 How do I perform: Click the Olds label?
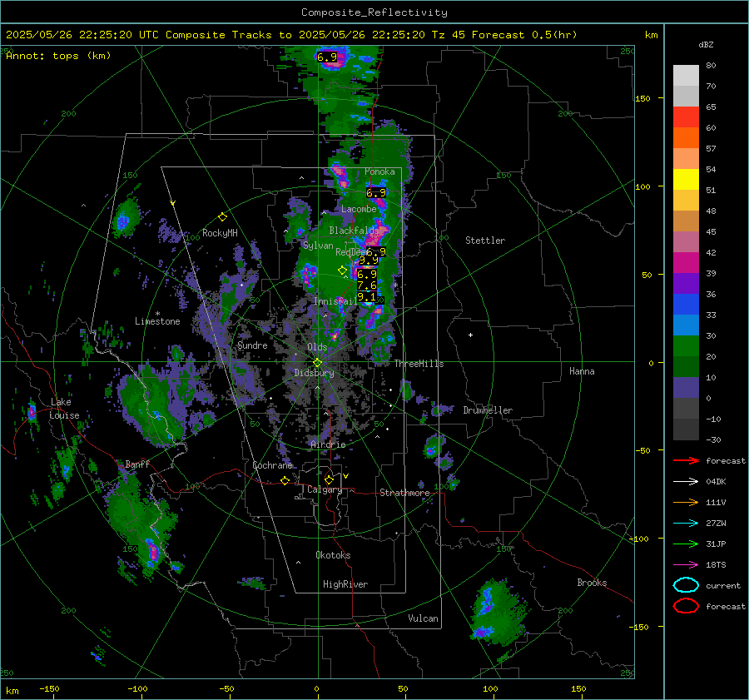pyautogui.click(x=317, y=347)
